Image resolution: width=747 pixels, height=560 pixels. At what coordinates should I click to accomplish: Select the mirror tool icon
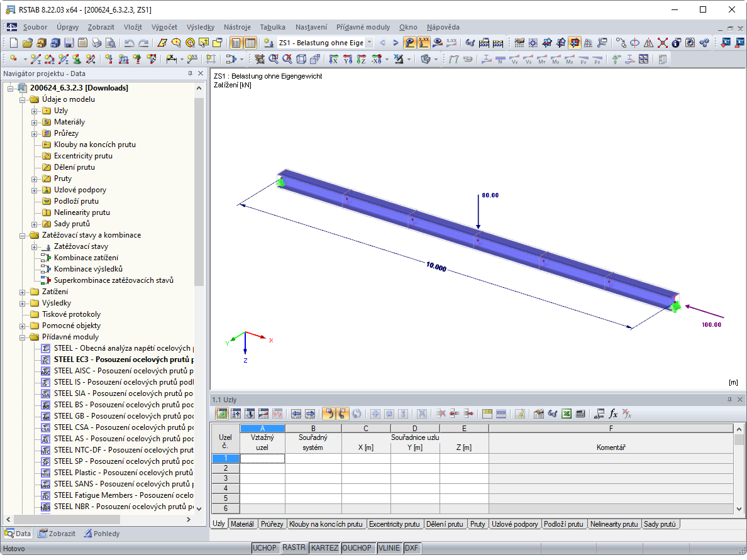(648, 43)
